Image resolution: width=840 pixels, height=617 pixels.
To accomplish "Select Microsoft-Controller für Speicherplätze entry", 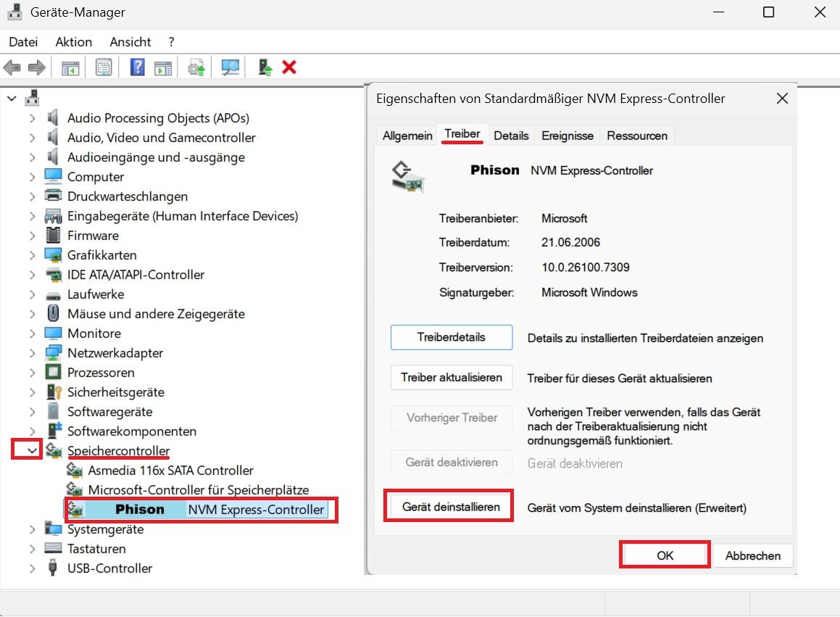I will [198, 489].
